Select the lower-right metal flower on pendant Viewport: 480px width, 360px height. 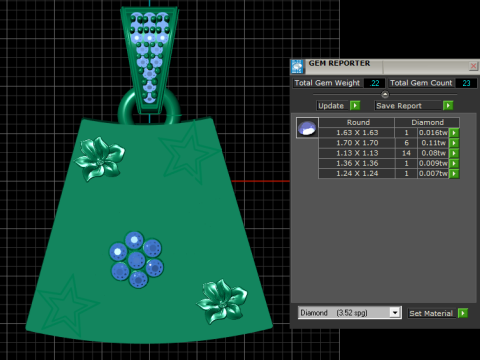(222, 302)
